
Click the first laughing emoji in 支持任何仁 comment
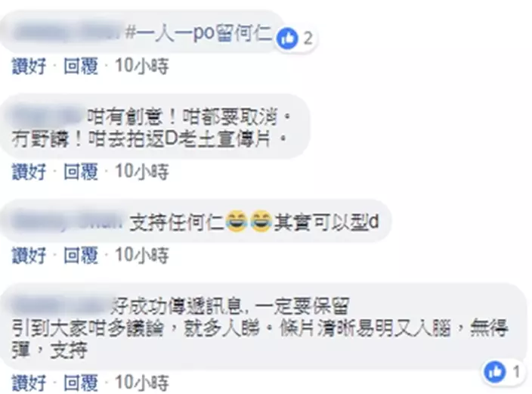[236, 222]
